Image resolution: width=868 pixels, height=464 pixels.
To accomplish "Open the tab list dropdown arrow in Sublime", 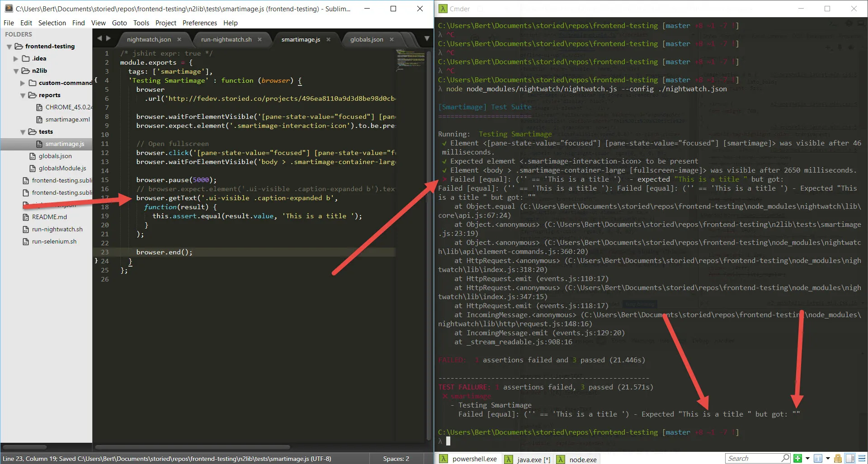I will [x=426, y=39].
